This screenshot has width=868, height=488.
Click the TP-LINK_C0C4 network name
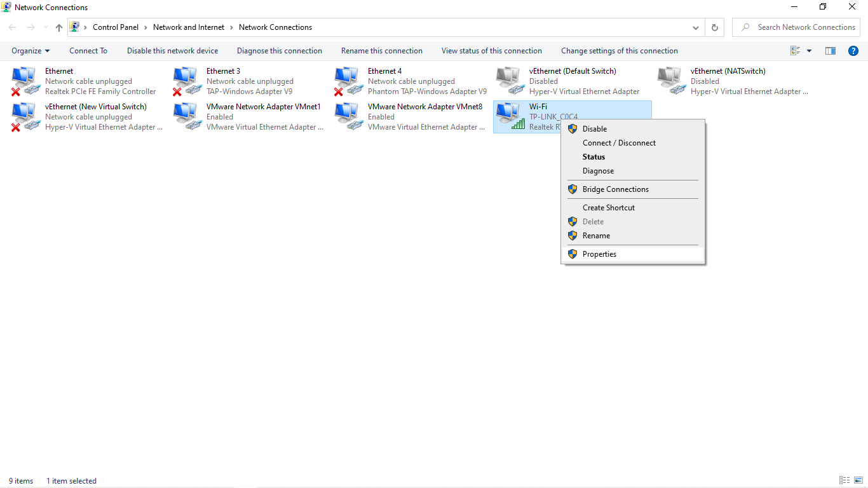(x=553, y=117)
